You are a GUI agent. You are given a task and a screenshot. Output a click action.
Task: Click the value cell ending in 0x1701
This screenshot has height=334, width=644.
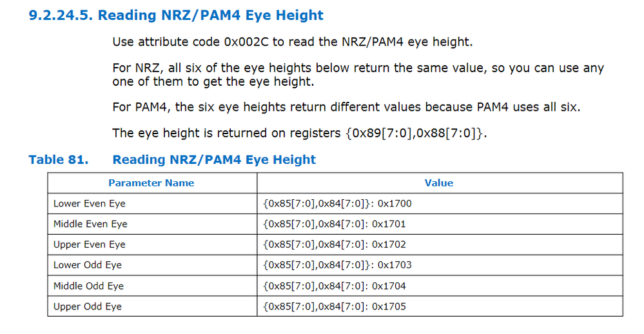335,224
